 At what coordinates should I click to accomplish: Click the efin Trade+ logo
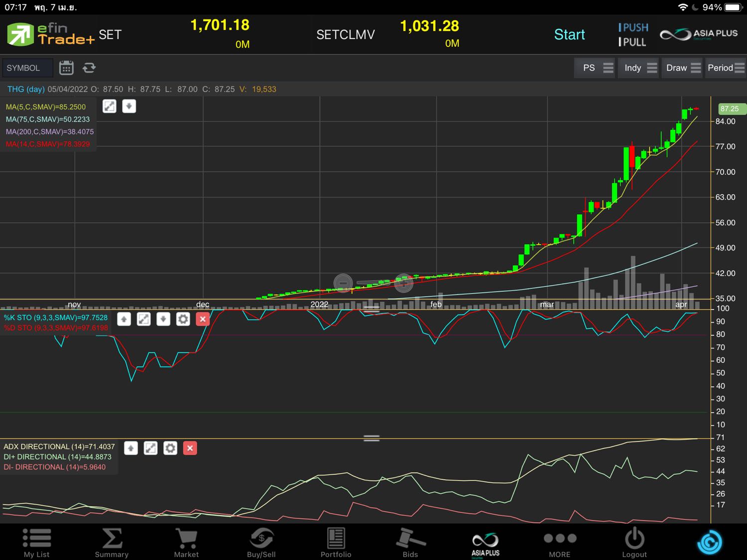tap(50, 34)
